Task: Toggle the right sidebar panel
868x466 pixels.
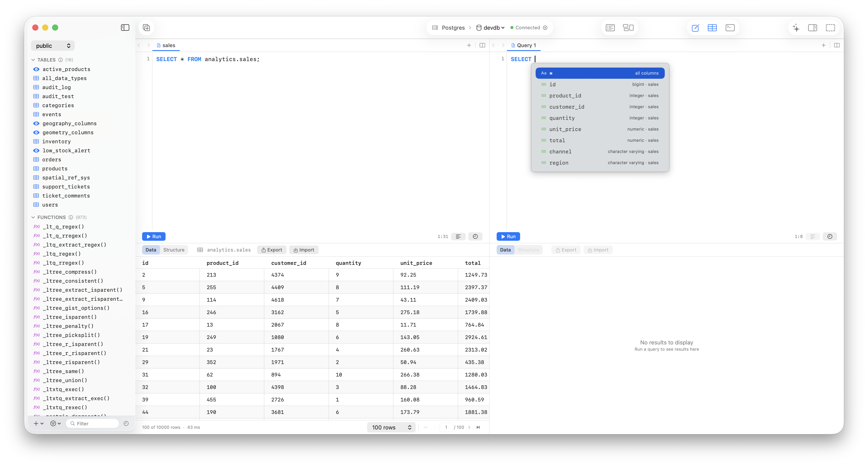Action: (812, 28)
